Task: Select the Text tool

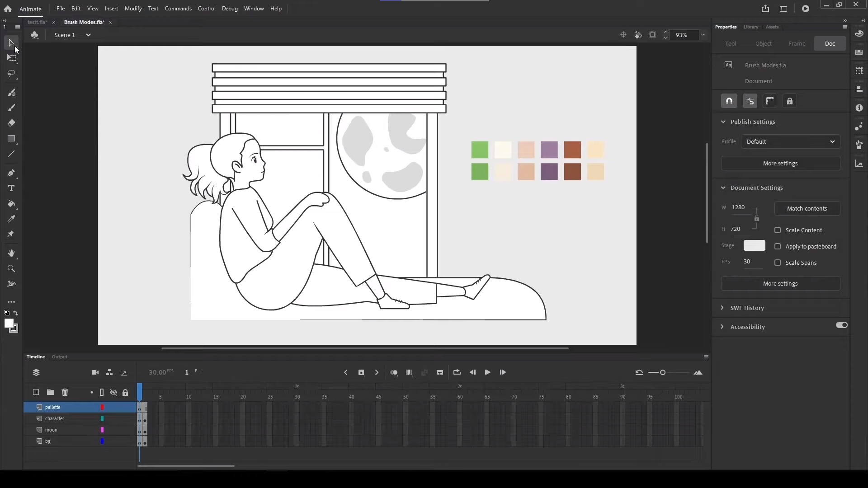Action: coord(12,188)
